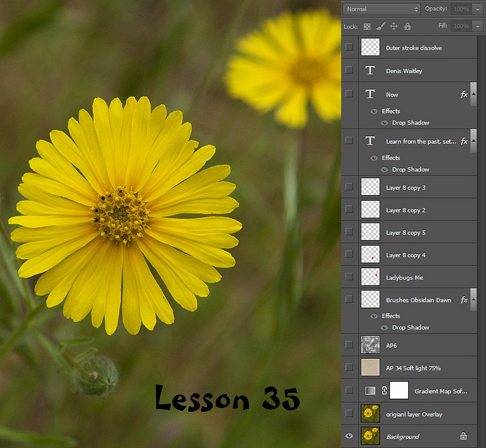Open the Normal blend mode dropdown

[x=382, y=9]
